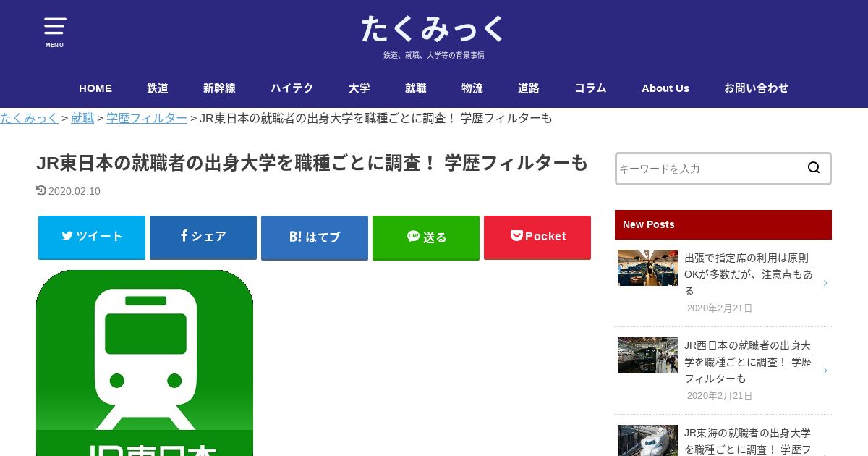Click the 就職 breadcrumb link

82,118
